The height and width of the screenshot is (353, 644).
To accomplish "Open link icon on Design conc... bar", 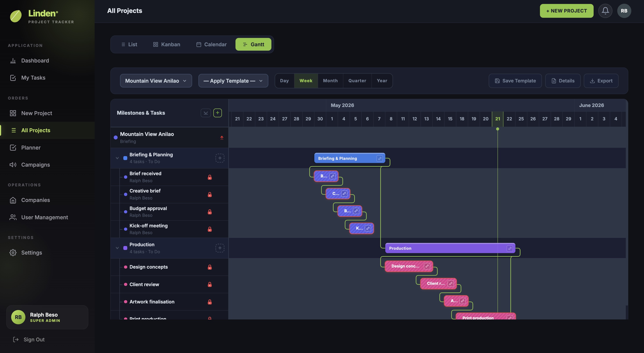I will point(427,266).
